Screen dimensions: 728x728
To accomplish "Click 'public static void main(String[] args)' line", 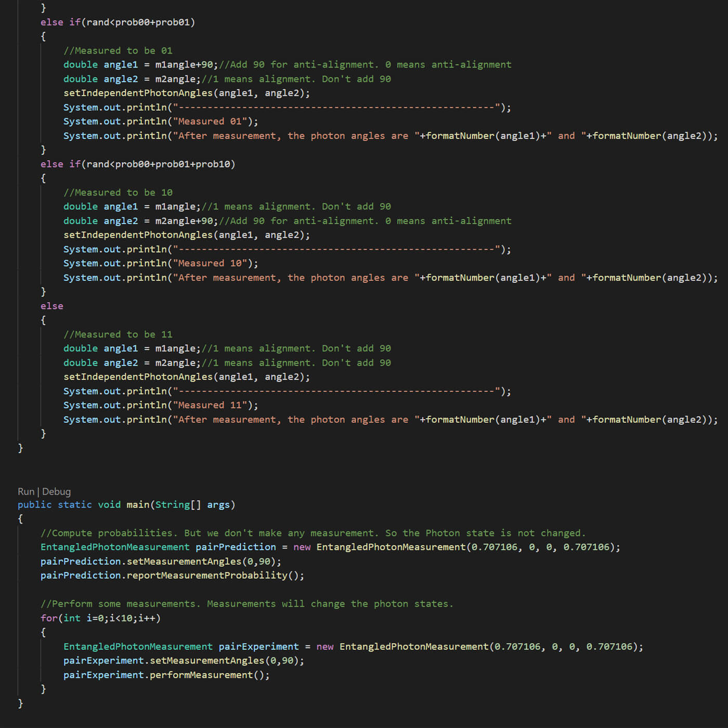I will tap(126, 504).
